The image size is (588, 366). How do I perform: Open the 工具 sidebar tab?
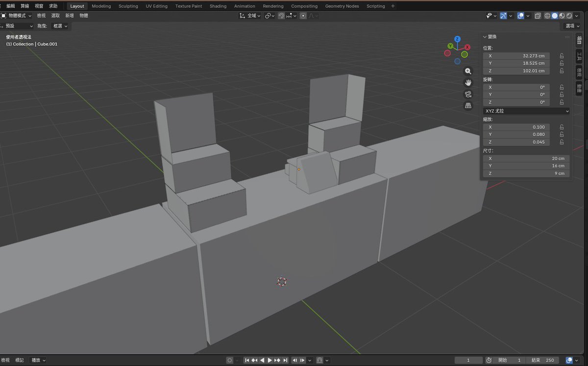(579, 56)
